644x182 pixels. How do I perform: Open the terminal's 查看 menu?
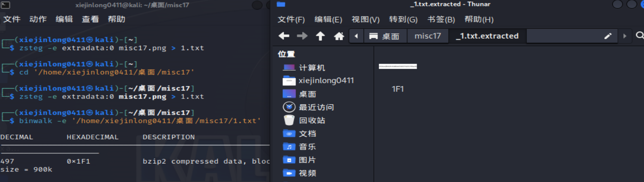click(90, 19)
